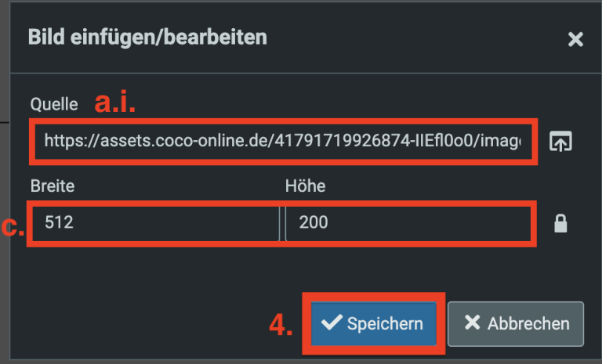Click the Höhe field showing 200
Screen dimensions: 602x364
(408, 223)
